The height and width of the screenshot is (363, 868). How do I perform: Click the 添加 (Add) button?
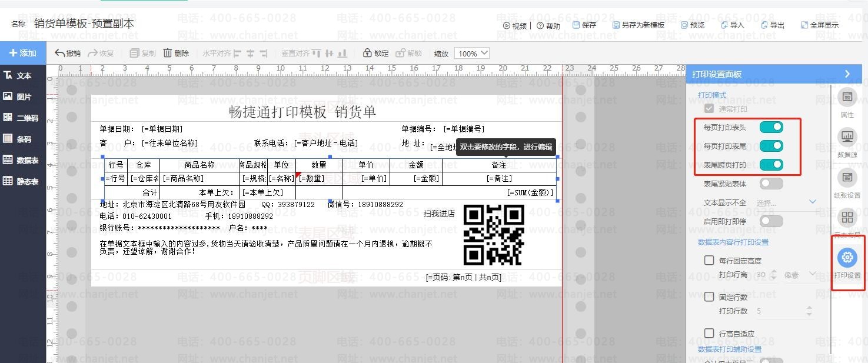tap(23, 53)
